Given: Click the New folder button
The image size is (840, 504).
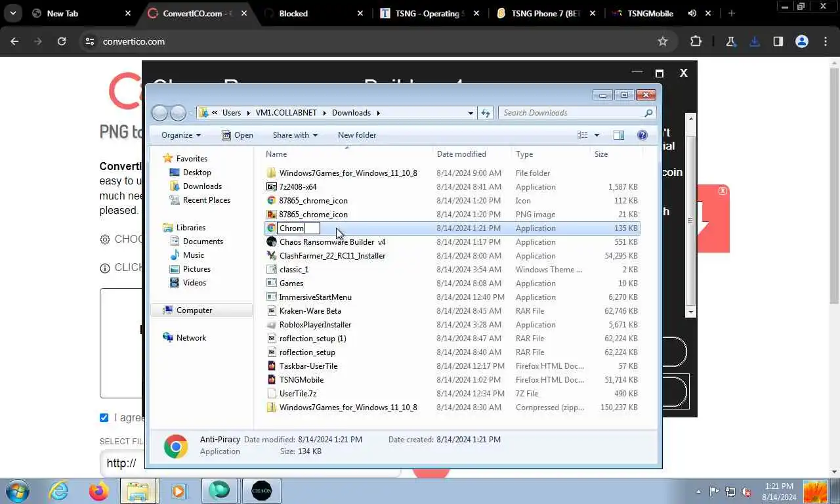Looking at the screenshot, I should coord(357,135).
